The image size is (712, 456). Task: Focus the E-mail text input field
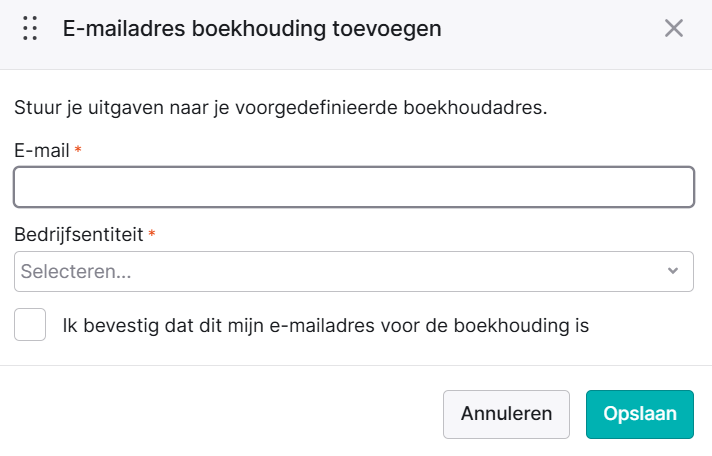pyautogui.click(x=354, y=187)
